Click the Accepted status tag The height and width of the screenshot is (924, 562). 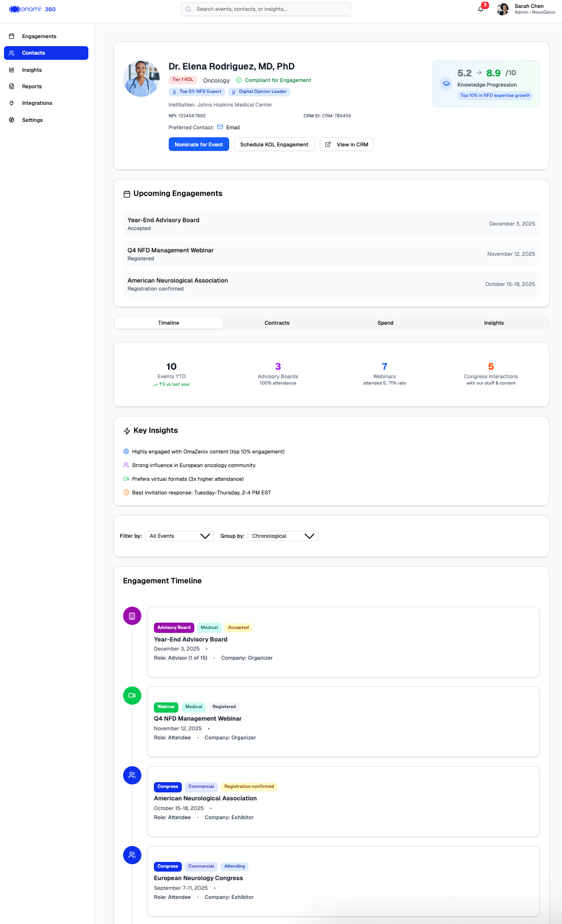tap(238, 628)
